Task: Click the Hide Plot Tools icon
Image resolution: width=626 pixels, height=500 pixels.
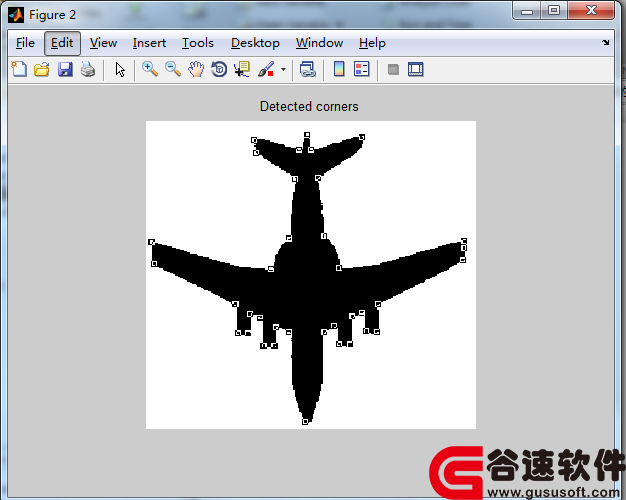Action: coord(393,69)
